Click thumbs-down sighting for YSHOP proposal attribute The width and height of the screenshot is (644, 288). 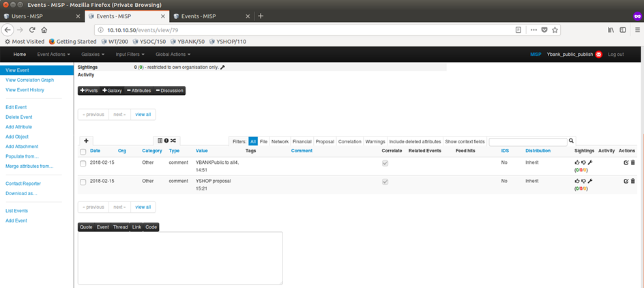coord(583,181)
